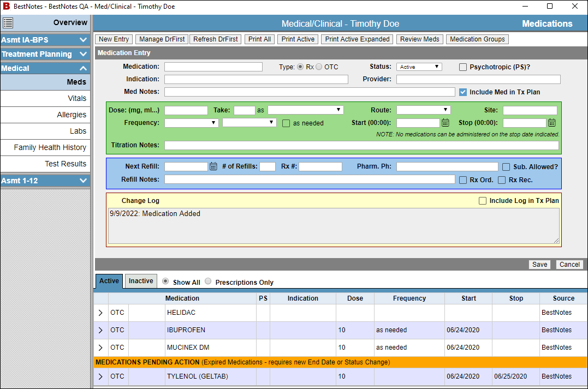
Task: Open Labs in the sidebar
Action: pyautogui.click(x=45, y=131)
